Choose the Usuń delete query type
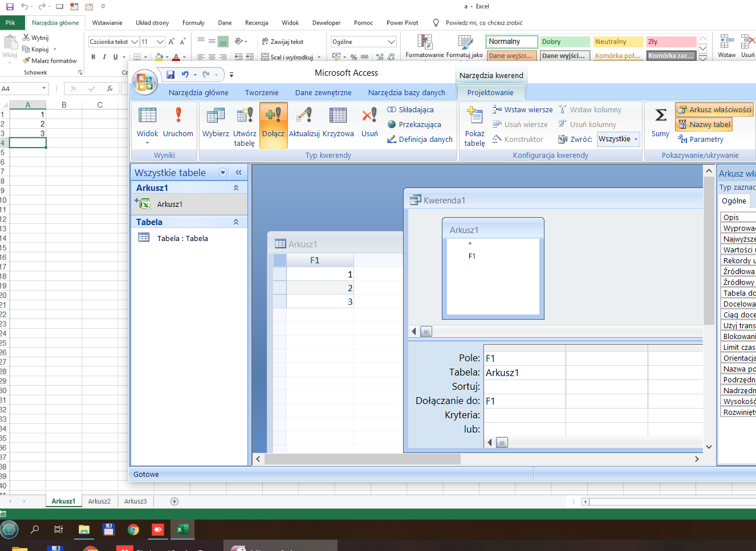 [369, 122]
